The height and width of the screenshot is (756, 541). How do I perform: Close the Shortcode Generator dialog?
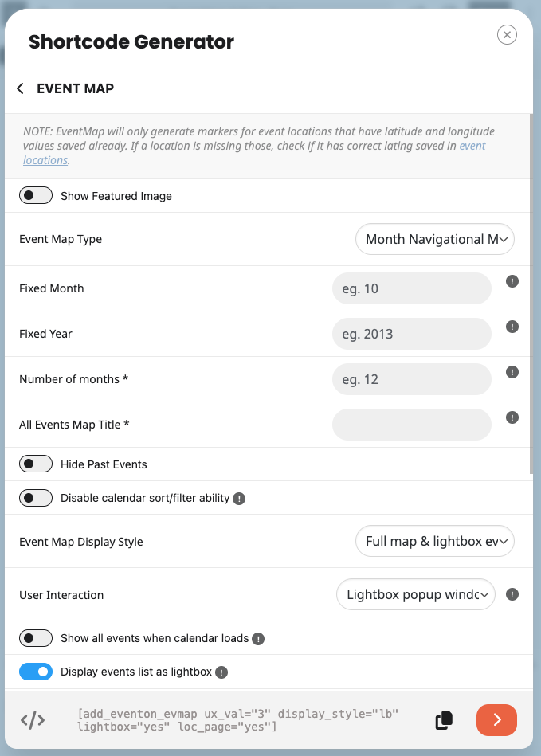tap(507, 34)
